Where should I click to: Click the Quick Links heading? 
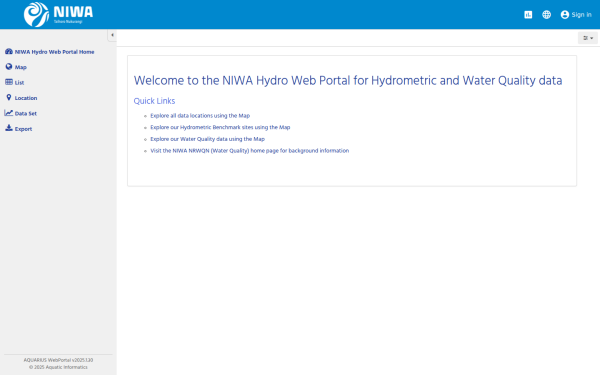click(154, 101)
